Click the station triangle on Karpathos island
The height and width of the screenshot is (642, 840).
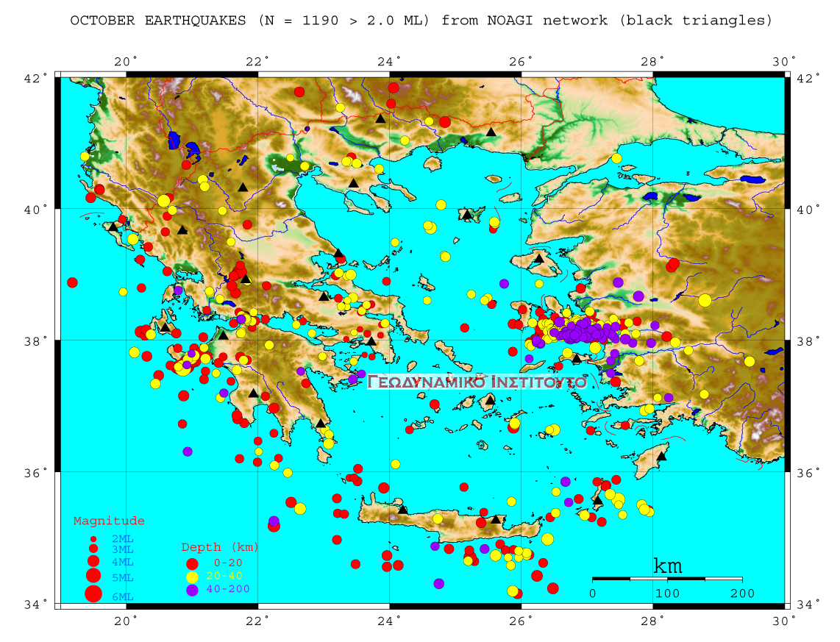(597, 501)
